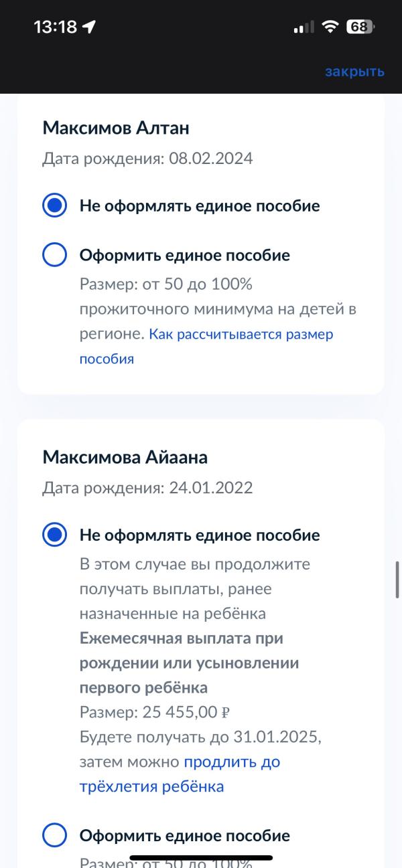Viewport: 402px width, 868px height.
Task: Follow продлить до трёхлетия ребёнка link
Action: coord(180,774)
